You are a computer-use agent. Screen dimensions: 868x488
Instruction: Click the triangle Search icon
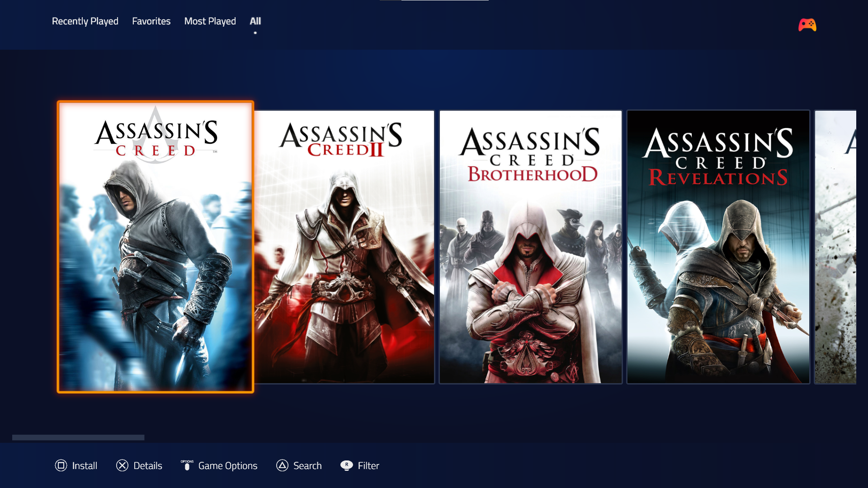[x=282, y=465]
